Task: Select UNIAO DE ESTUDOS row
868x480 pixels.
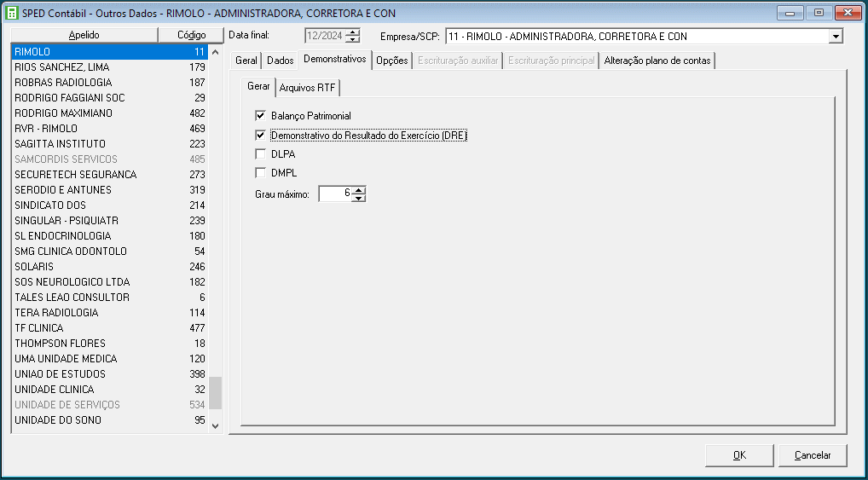Action: pyautogui.click(x=110, y=374)
